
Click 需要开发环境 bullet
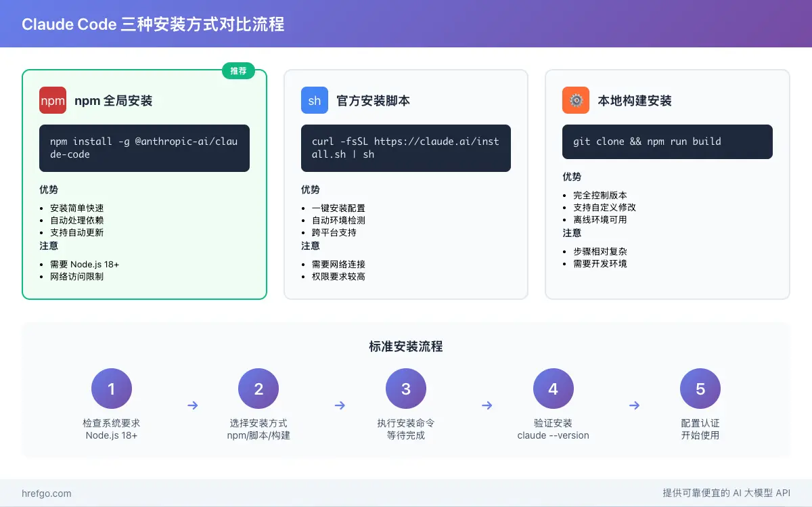(x=600, y=264)
